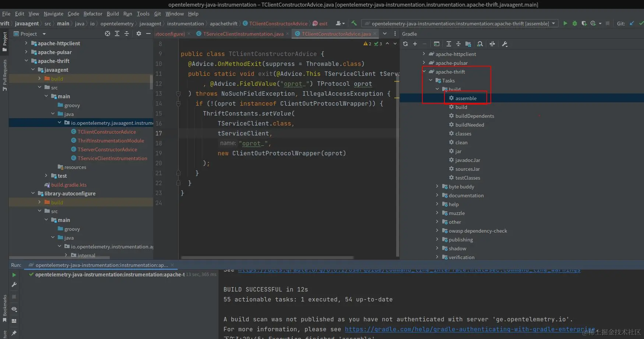
Task: Open Run panel eye view options
Action: coord(14,309)
